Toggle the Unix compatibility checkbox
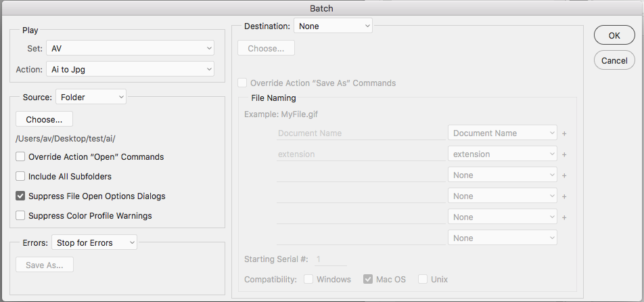 click(423, 280)
